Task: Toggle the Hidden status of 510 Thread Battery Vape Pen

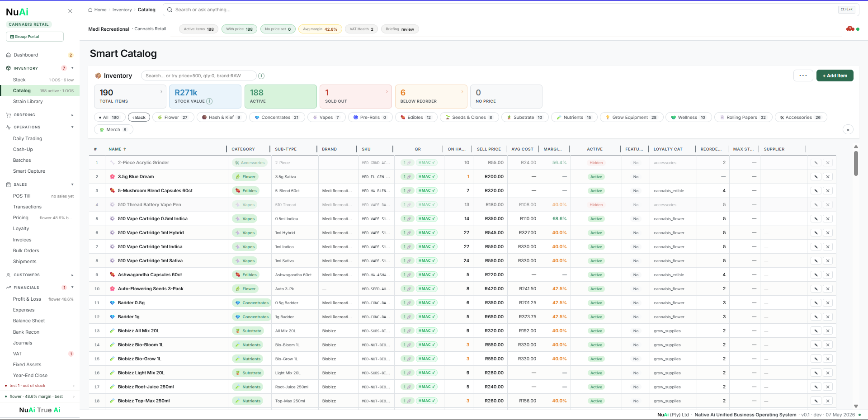Action: (x=596, y=205)
